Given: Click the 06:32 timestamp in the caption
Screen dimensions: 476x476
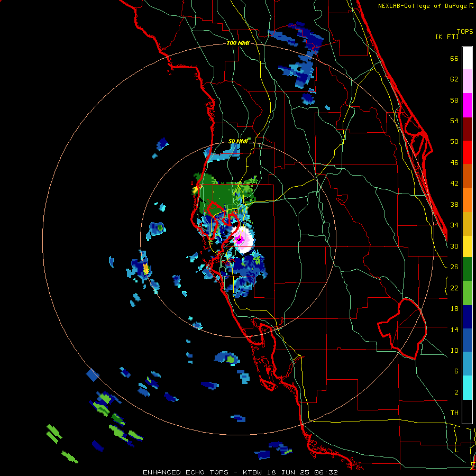Looking at the screenshot, I should pos(326,472).
